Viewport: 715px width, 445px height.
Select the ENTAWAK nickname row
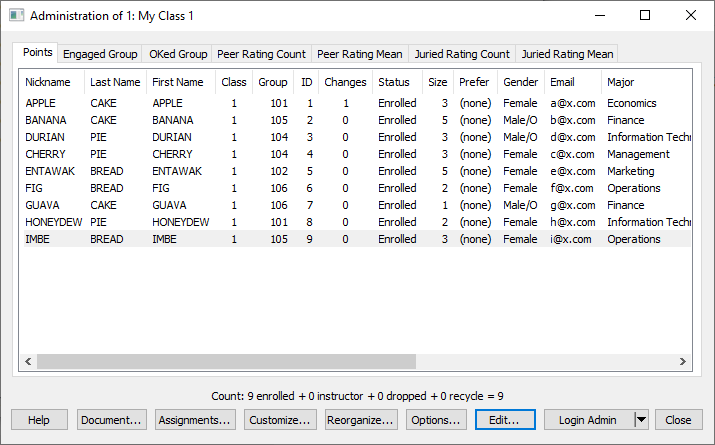coord(50,171)
